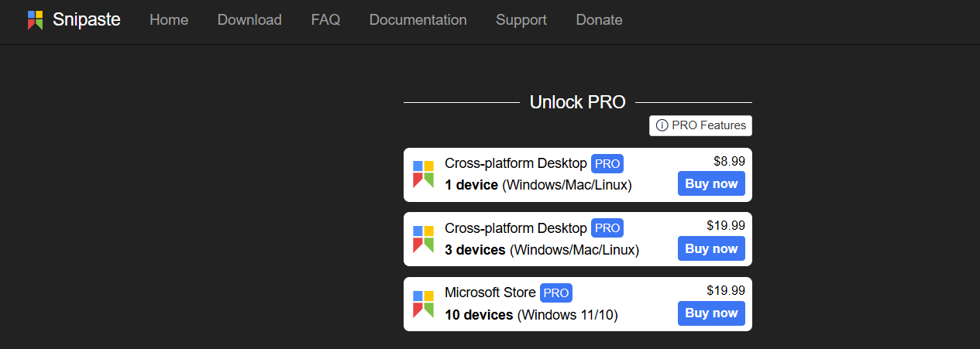Viewport: 980px width, 349px height.
Task: Click PRO badge on 3 devices plan
Action: [x=607, y=228]
